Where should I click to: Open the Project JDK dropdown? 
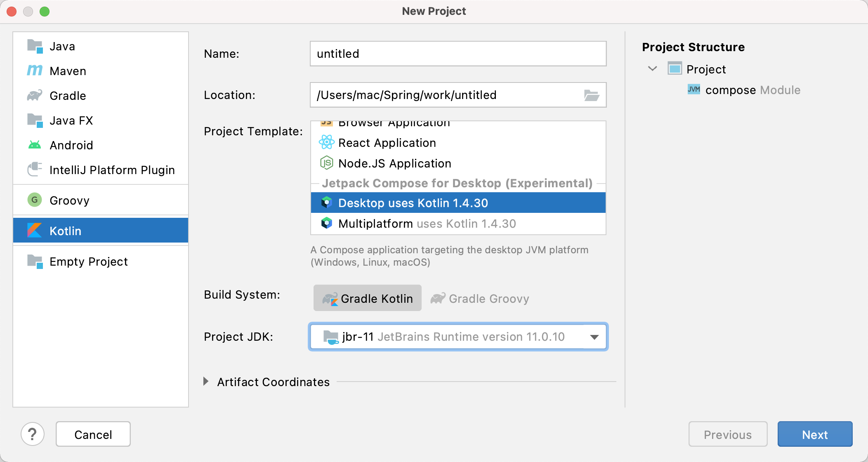(x=594, y=337)
